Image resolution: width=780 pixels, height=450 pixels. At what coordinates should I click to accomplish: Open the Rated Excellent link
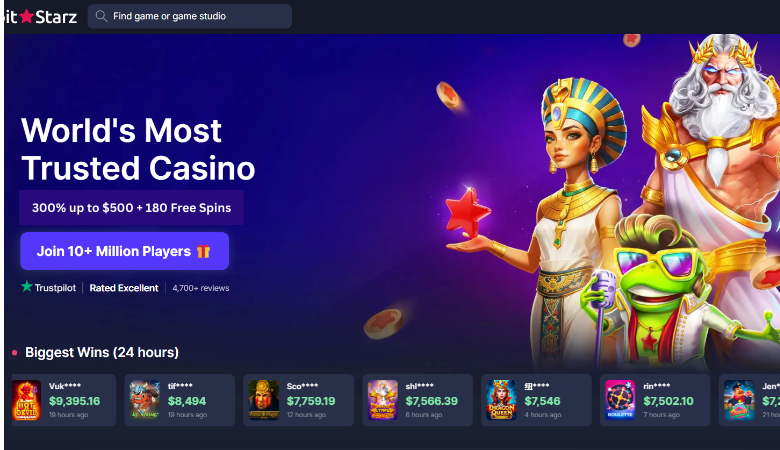pos(124,288)
